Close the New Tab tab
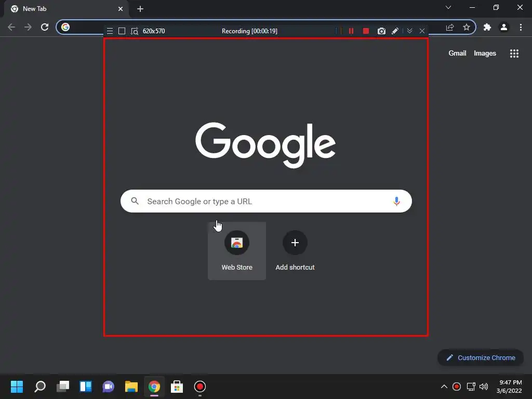This screenshot has width=532, height=399. [x=121, y=9]
